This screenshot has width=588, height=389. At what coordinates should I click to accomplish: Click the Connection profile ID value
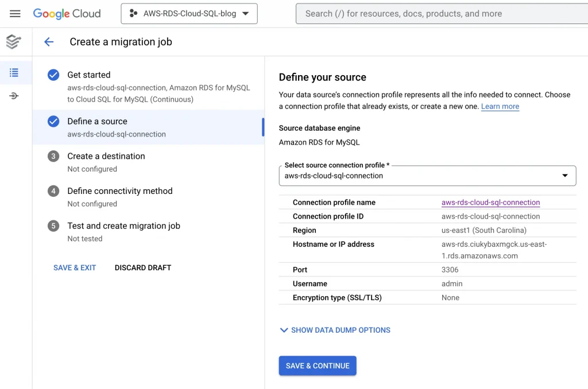(x=490, y=216)
